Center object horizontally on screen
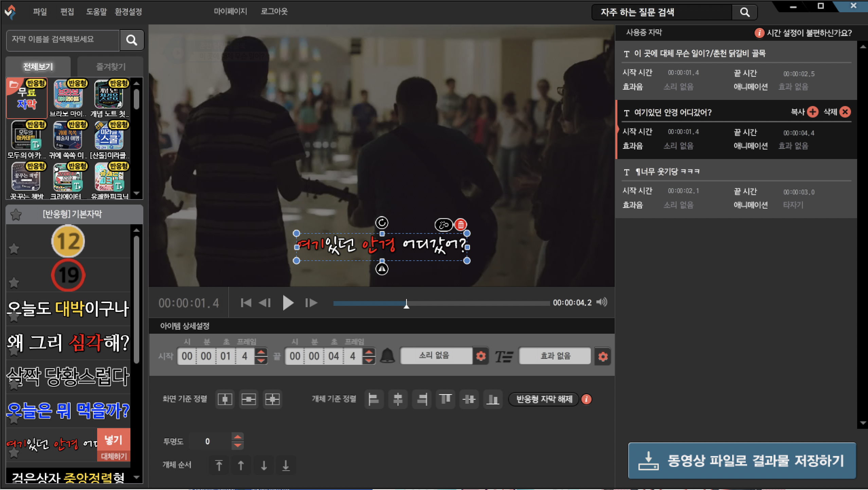This screenshot has height=490, width=868. click(x=225, y=399)
